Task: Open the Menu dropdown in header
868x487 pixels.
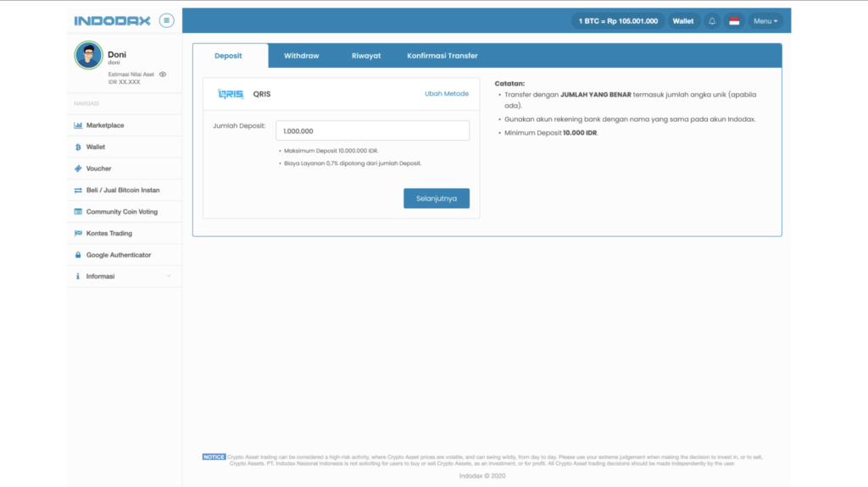Action: click(765, 21)
